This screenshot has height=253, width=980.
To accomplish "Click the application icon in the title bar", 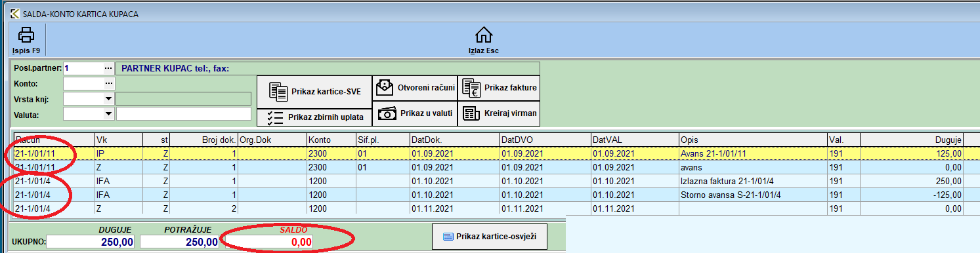I will click(14, 13).
